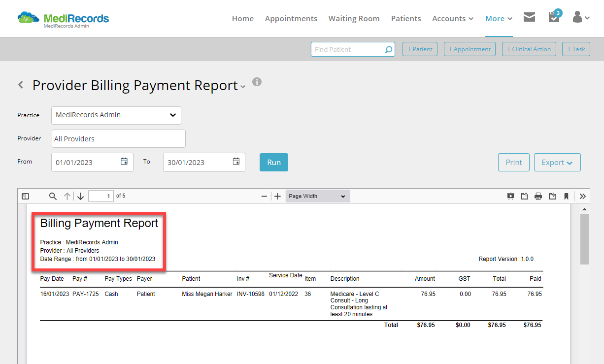Image resolution: width=604 pixels, height=364 pixels.
Task: Go to Waiting Room
Action: pos(354,19)
